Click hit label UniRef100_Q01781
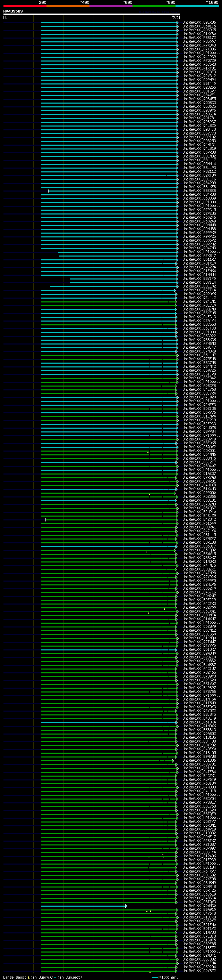The width and height of the screenshot is (222, 980). pos(199,118)
